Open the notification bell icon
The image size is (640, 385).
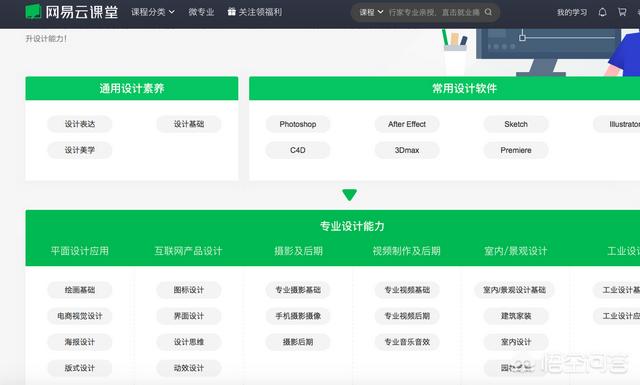click(602, 12)
